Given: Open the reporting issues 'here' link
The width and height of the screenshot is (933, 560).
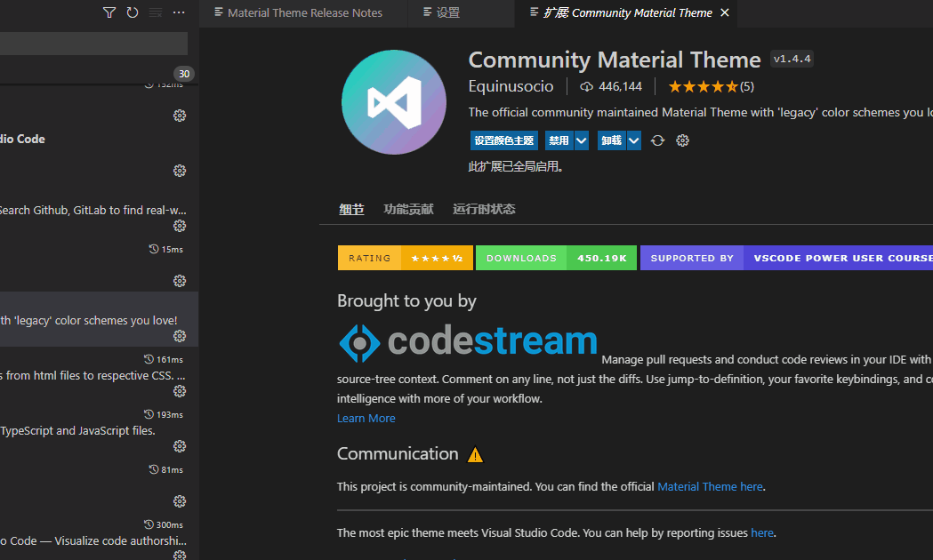Looking at the screenshot, I should 761,533.
